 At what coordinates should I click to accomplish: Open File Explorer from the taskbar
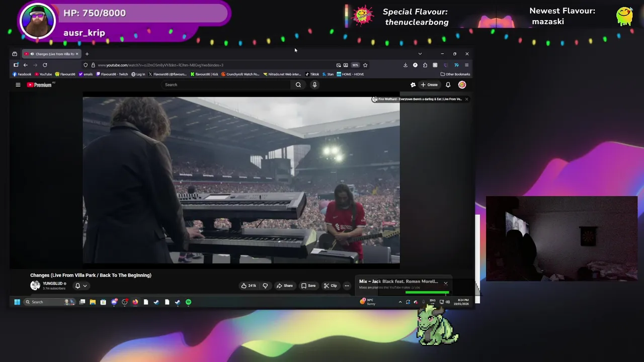(93, 302)
